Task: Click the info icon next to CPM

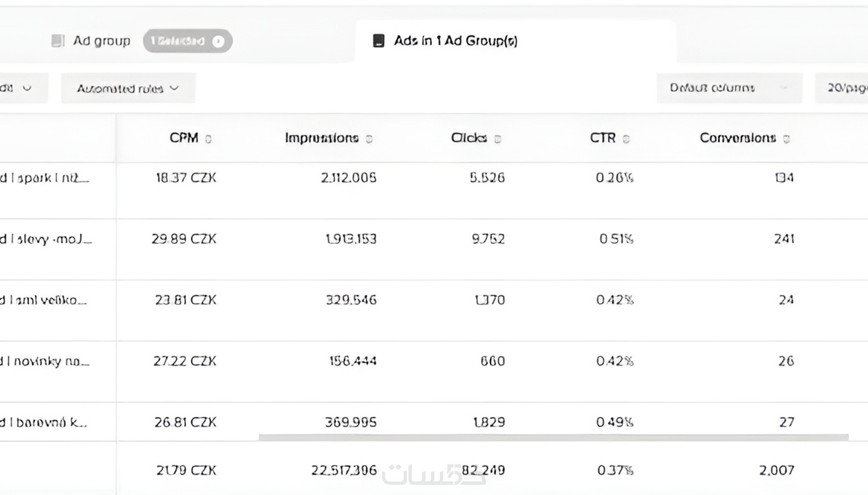Action: [208, 139]
